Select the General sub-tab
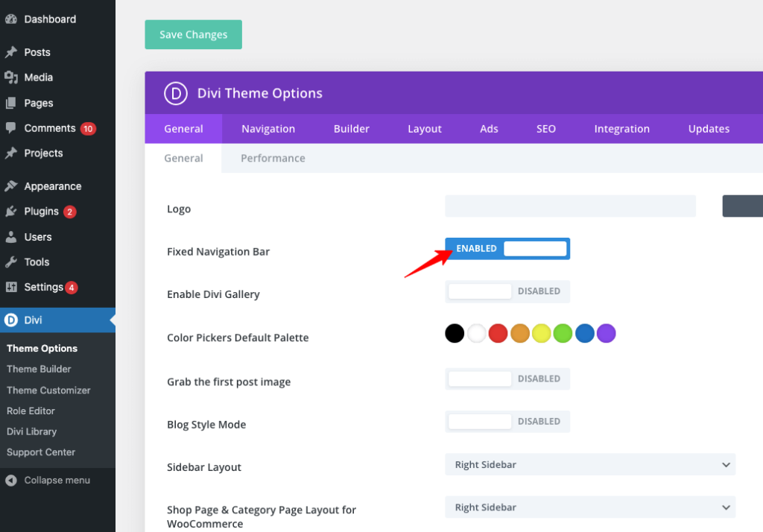Image resolution: width=763 pixels, height=532 pixels. (183, 158)
